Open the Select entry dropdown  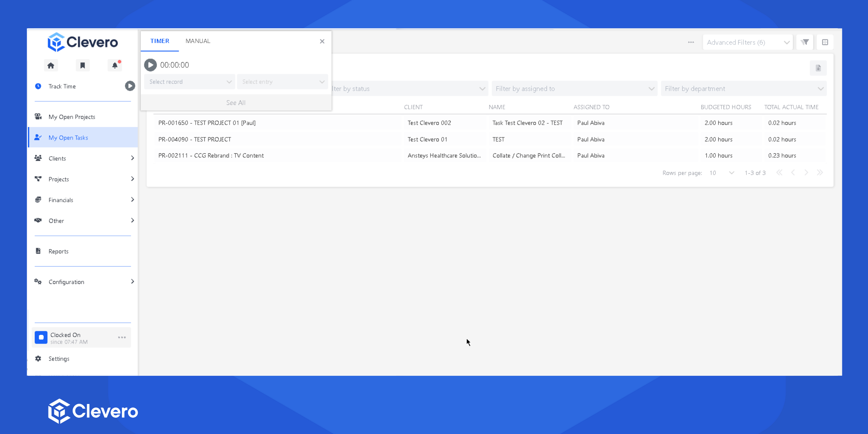[282, 82]
